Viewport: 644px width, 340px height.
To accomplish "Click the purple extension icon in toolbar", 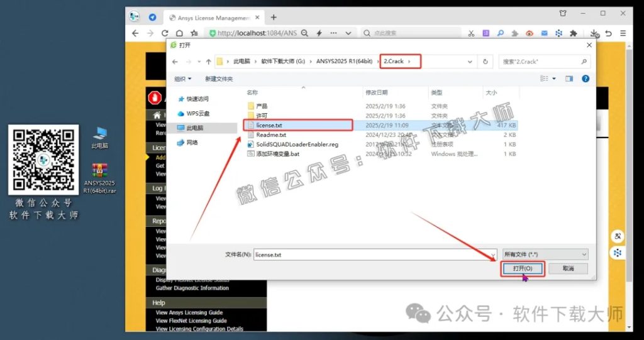I will click(x=486, y=33).
